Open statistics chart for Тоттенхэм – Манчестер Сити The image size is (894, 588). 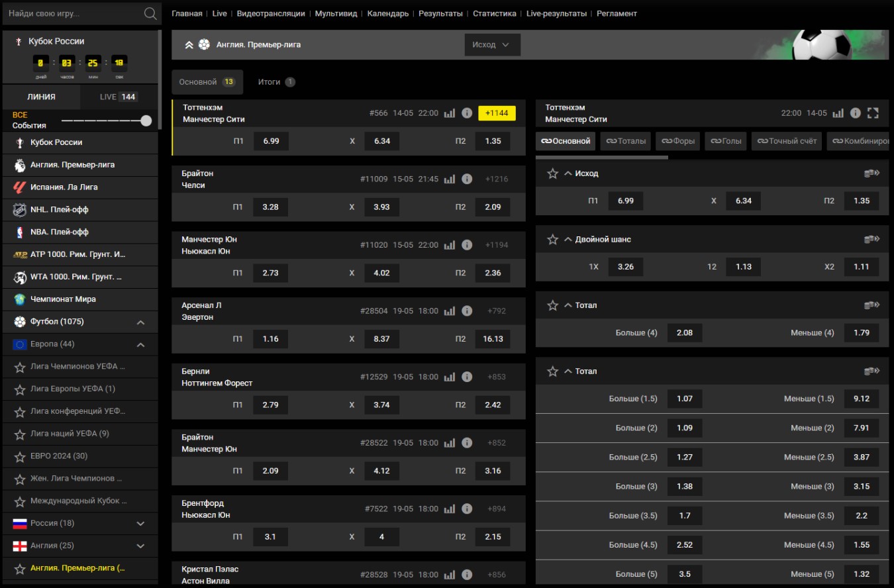click(450, 113)
